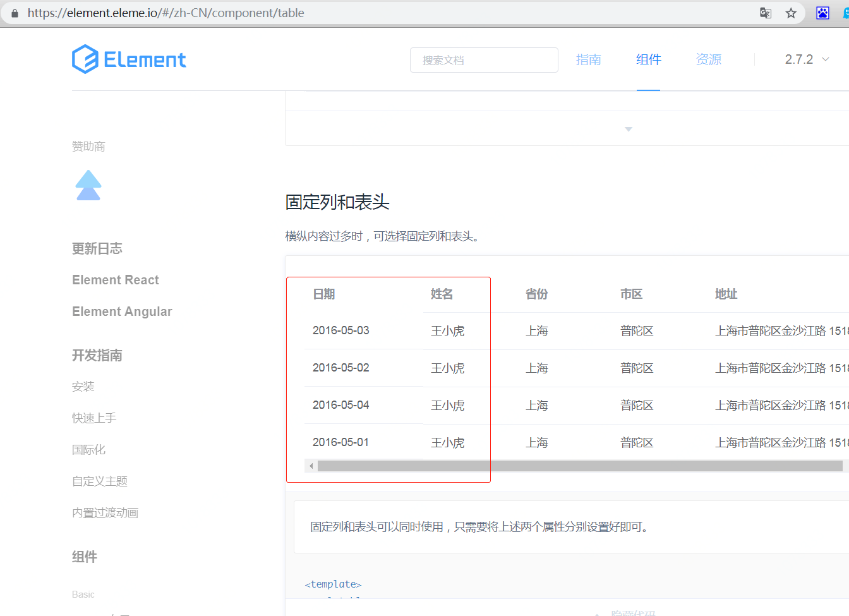This screenshot has height=616, width=849.
Task: Open 国际化 guide page
Action: 88,449
